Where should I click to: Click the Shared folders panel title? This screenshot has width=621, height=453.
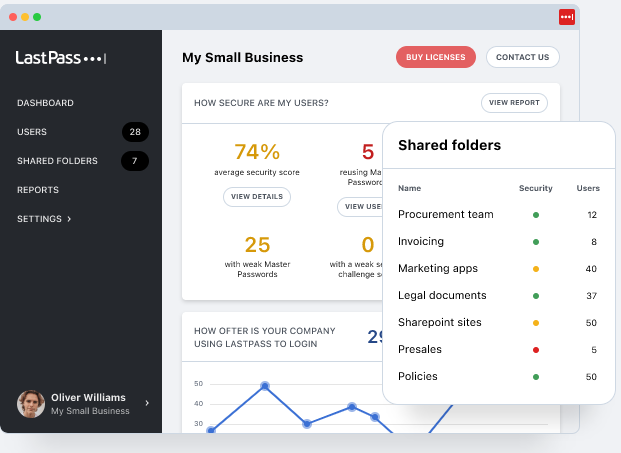click(450, 145)
